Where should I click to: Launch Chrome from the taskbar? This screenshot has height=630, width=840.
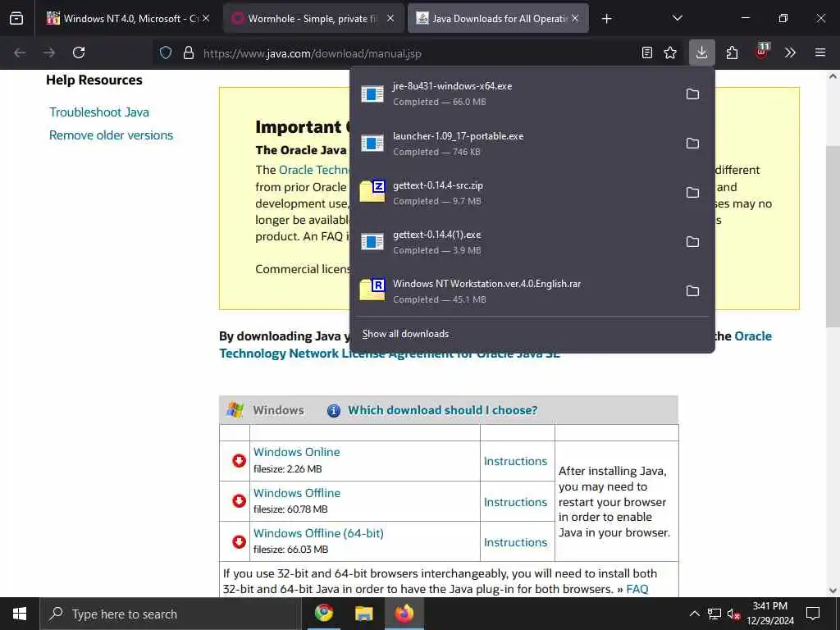323,613
